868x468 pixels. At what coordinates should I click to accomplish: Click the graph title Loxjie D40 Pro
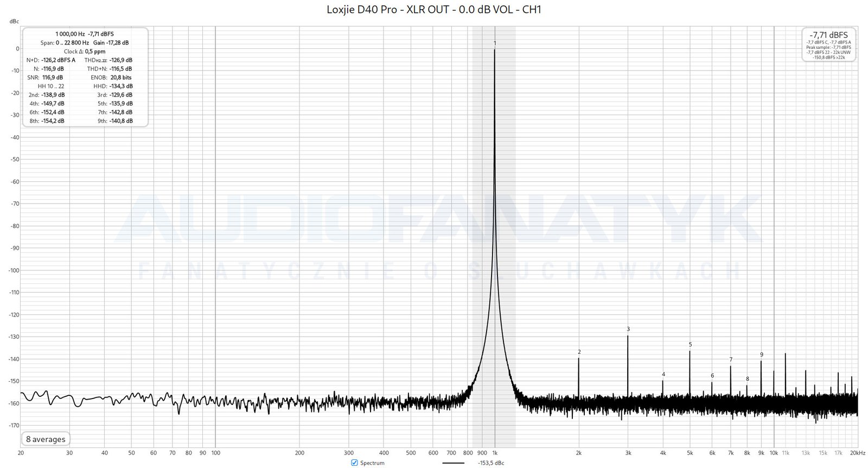click(x=433, y=9)
